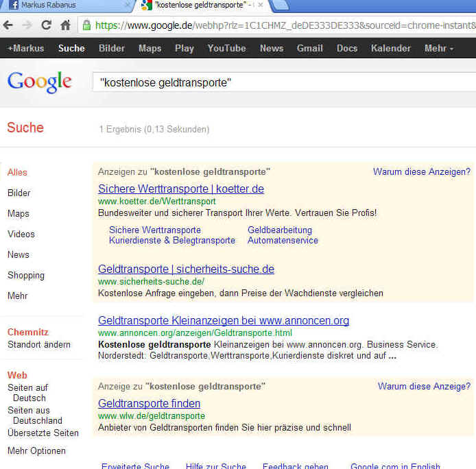
Task: Click the Chemnitz location label
Action: pyautogui.click(x=28, y=332)
